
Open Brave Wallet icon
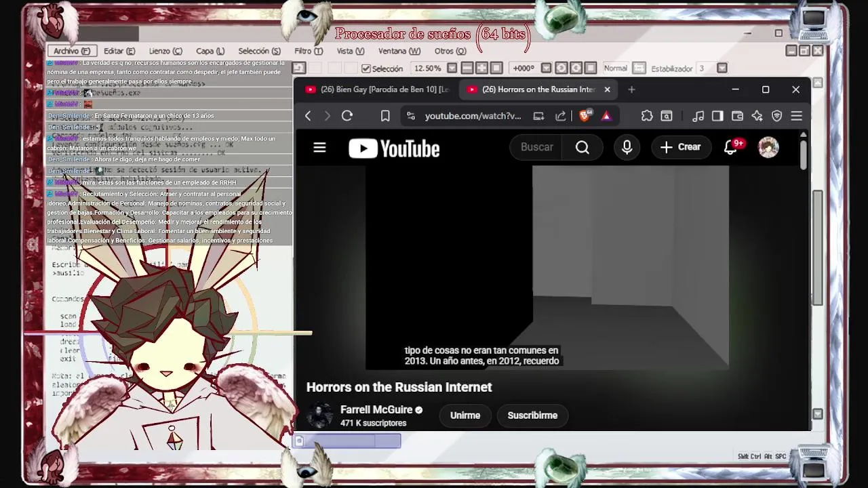coord(737,116)
